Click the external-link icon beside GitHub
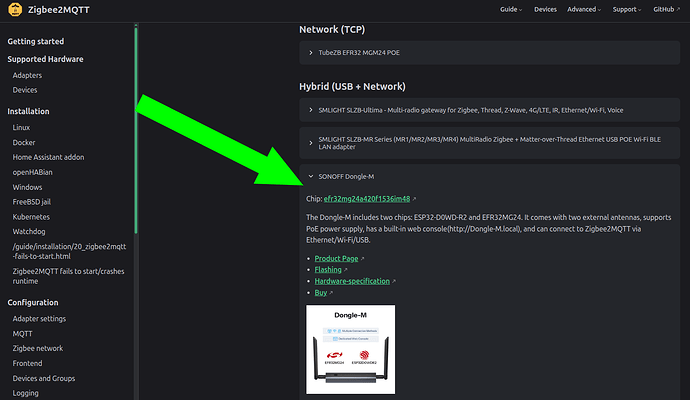Image resolution: width=690 pixels, height=400 pixels. pyautogui.click(x=678, y=9)
